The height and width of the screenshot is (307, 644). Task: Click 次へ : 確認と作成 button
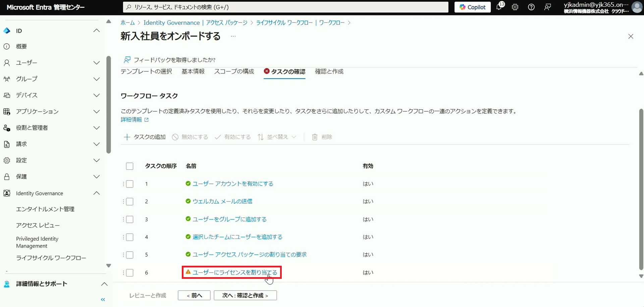coord(245,296)
